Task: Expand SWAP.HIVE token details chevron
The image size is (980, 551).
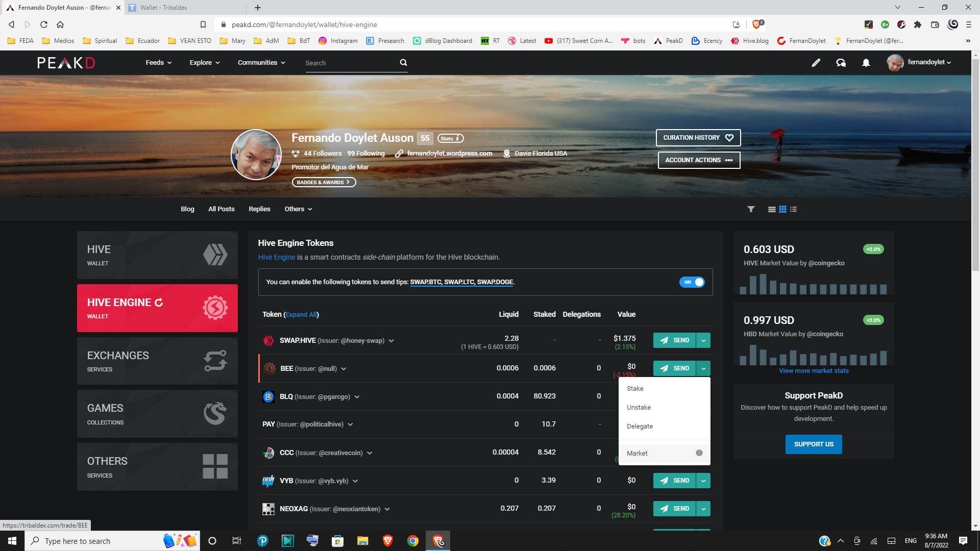Action: [391, 341]
